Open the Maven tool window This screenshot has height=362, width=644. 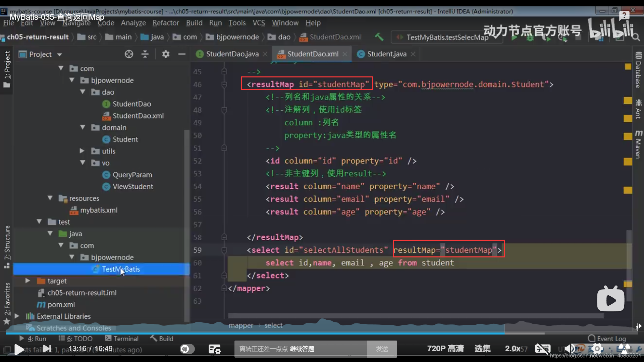click(x=638, y=144)
